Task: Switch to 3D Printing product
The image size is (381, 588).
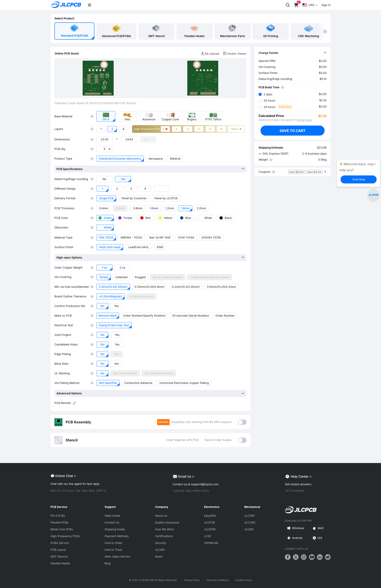Action: pos(271,31)
